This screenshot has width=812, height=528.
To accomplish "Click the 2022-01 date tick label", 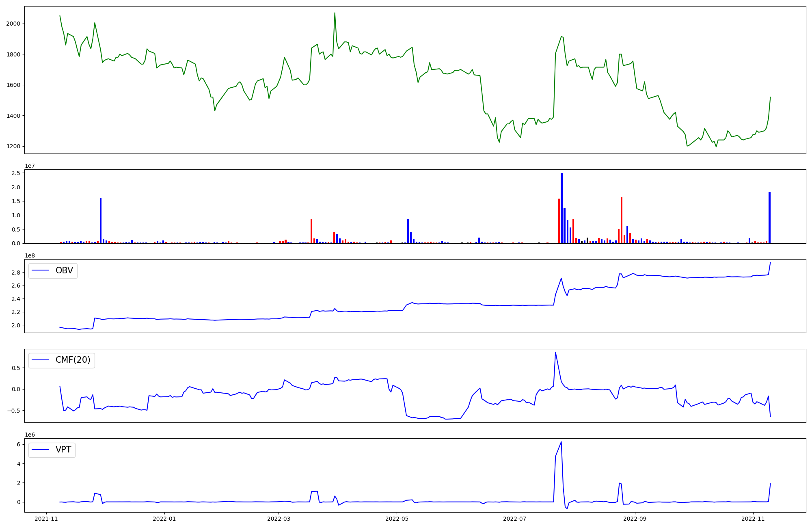I will (x=164, y=518).
